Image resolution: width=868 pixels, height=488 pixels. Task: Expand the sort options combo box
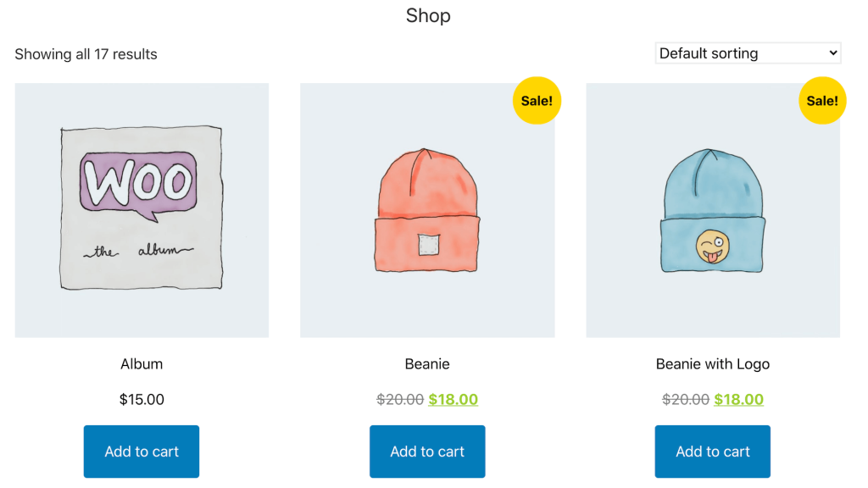pyautogui.click(x=747, y=53)
